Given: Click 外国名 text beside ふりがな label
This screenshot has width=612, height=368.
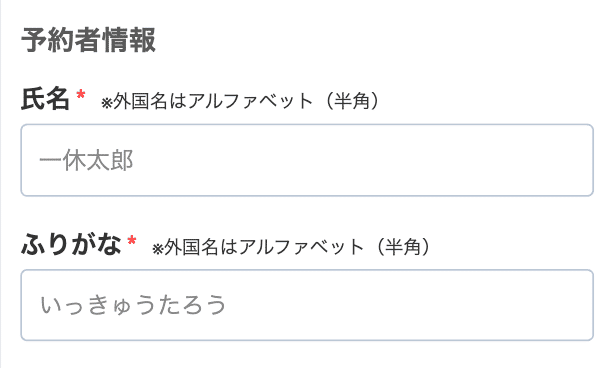Looking at the screenshot, I should click(x=191, y=246).
